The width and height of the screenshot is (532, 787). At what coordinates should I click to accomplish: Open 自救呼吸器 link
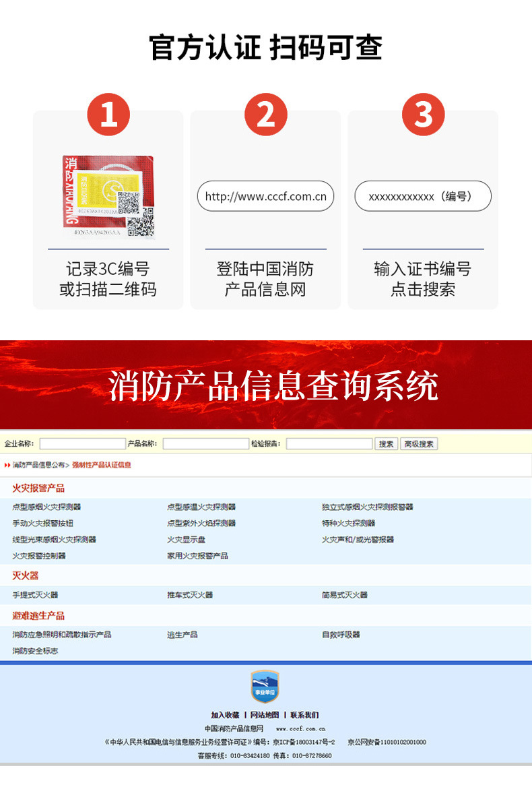341,635
